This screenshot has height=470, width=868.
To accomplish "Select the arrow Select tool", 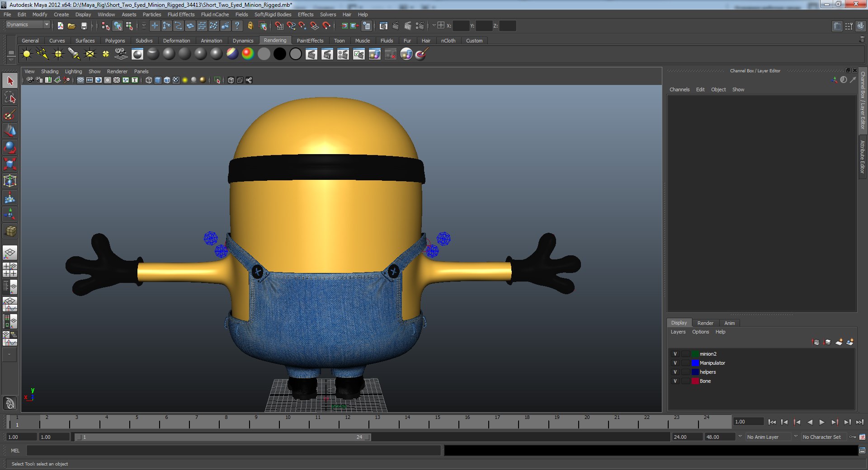I will click(x=10, y=81).
